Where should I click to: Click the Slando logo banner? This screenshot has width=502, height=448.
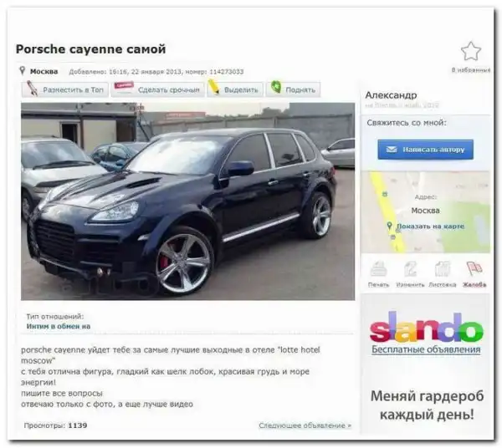click(426, 327)
